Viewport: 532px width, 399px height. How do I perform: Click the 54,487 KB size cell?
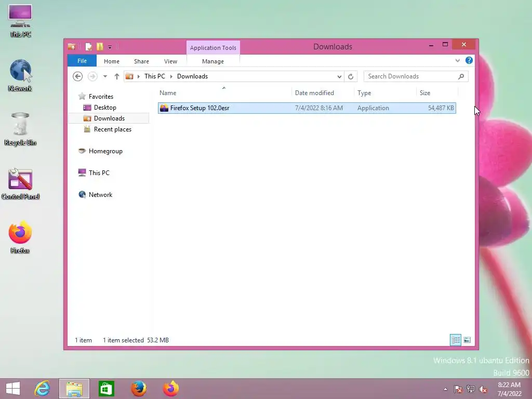point(441,108)
